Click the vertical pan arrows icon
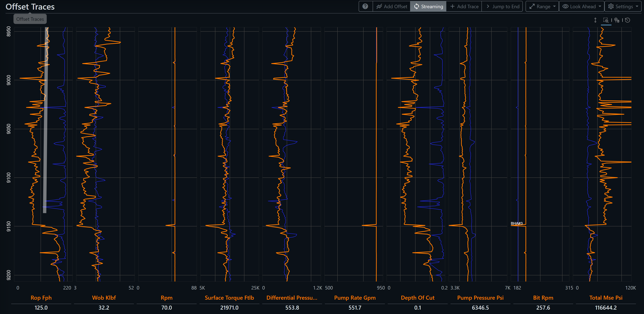This screenshot has width=644, height=314. point(595,20)
